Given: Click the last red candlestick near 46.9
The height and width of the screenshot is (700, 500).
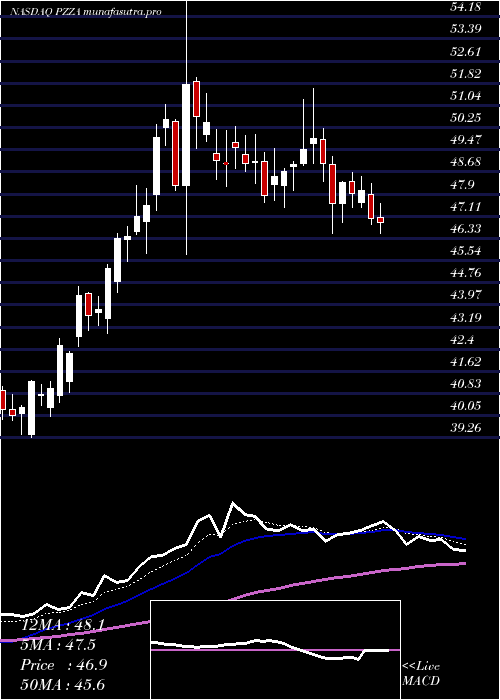Looking at the screenshot, I should pyautogui.click(x=380, y=220).
